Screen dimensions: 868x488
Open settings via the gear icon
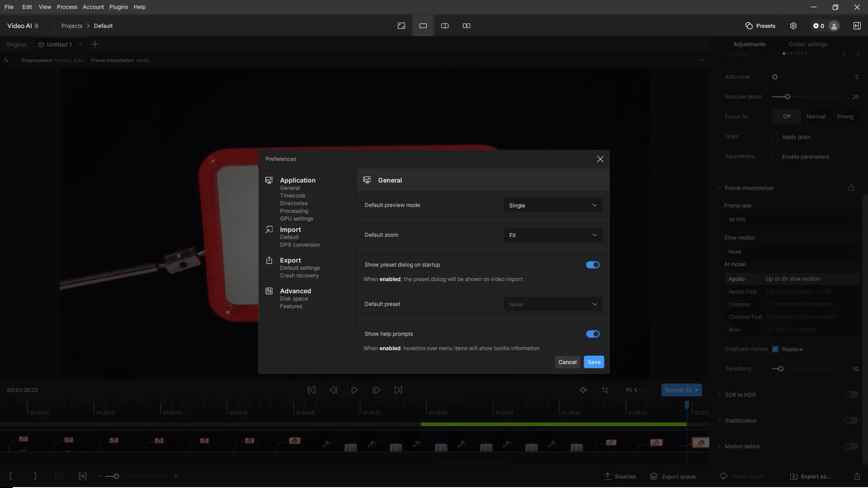793,26
